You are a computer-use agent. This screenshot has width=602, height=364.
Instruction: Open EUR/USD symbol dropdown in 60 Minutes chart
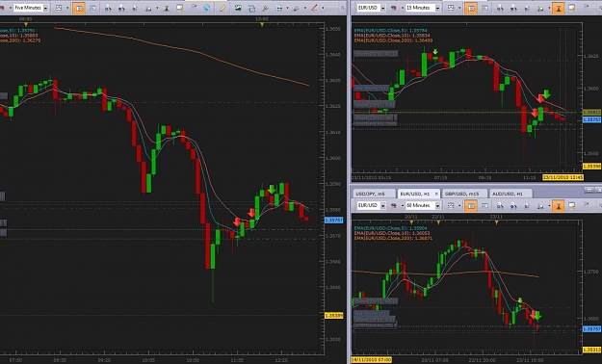coord(382,206)
